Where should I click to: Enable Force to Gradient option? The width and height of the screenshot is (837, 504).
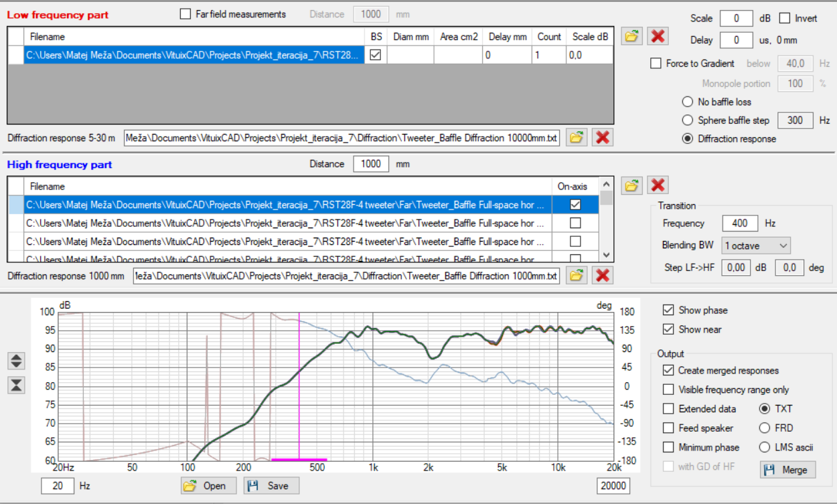pos(656,64)
